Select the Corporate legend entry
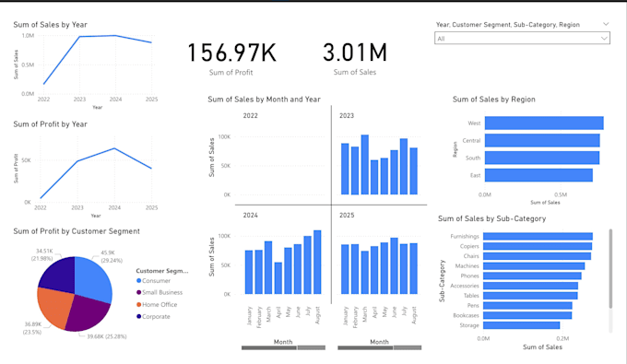The width and height of the screenshot is (627, 364). coord(154,316)
